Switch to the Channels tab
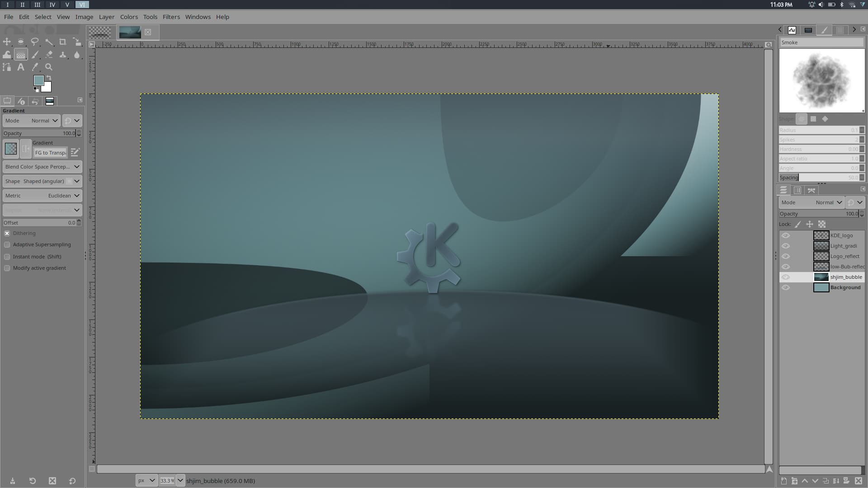 (797, 190)
